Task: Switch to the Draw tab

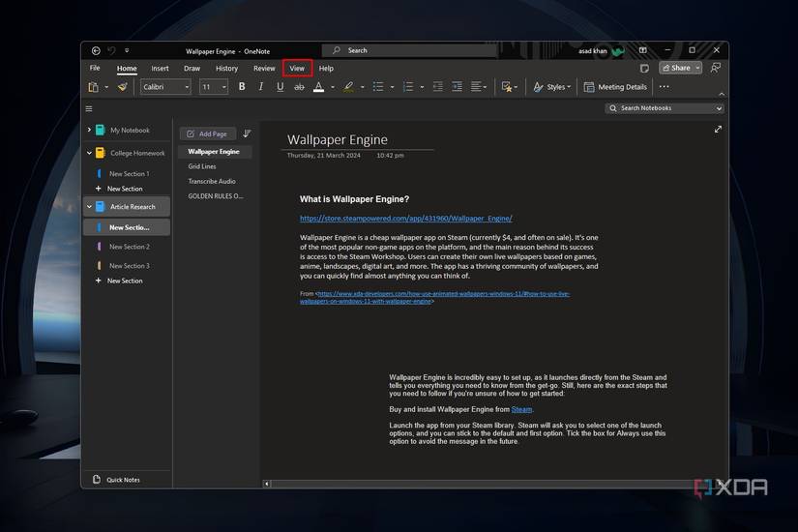Action: (192, 69)
